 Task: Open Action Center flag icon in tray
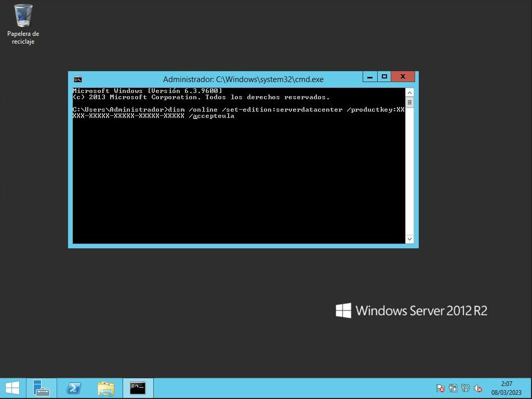click(441, 388)
